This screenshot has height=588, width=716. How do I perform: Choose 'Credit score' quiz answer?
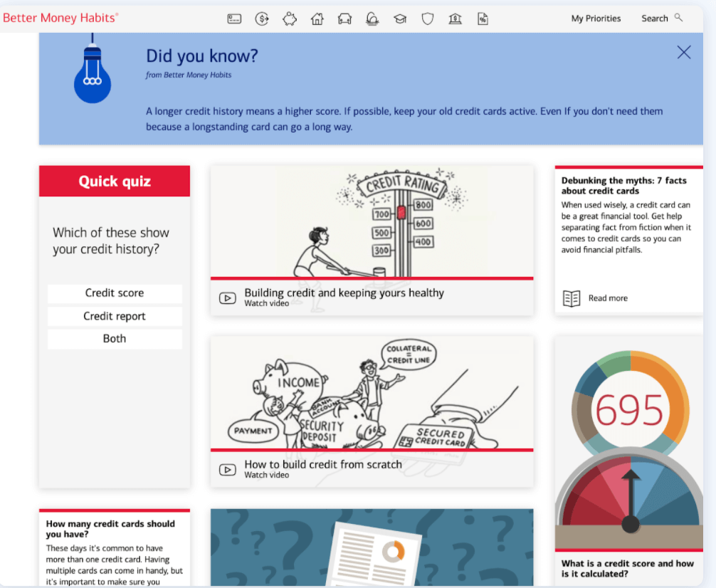[115, 293]
